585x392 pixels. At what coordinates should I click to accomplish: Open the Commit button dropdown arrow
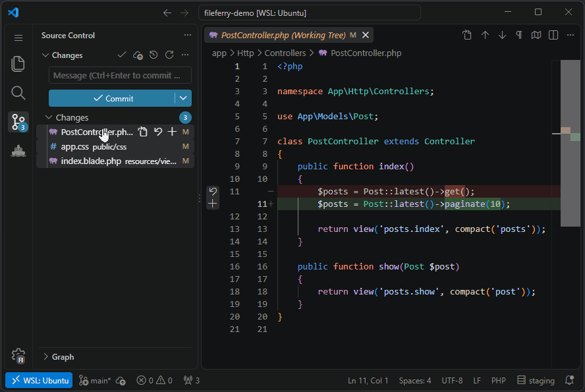tap(183, 98)
